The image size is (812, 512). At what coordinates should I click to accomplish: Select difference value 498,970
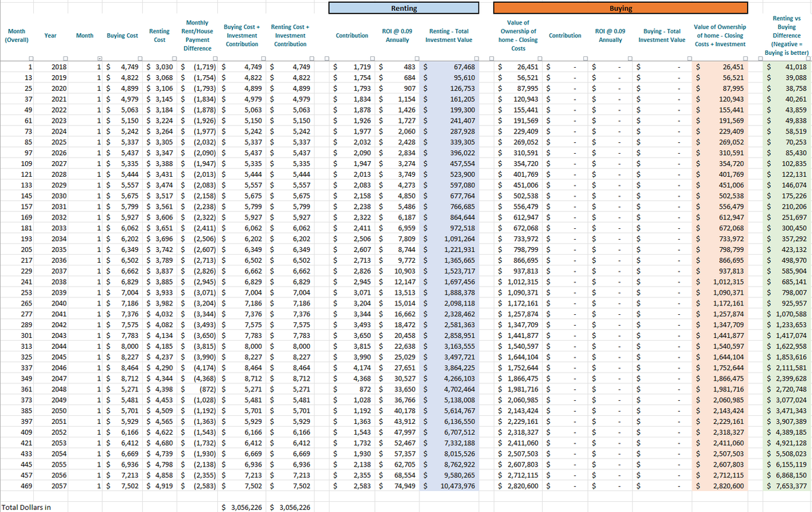click(x=785, y=260)
